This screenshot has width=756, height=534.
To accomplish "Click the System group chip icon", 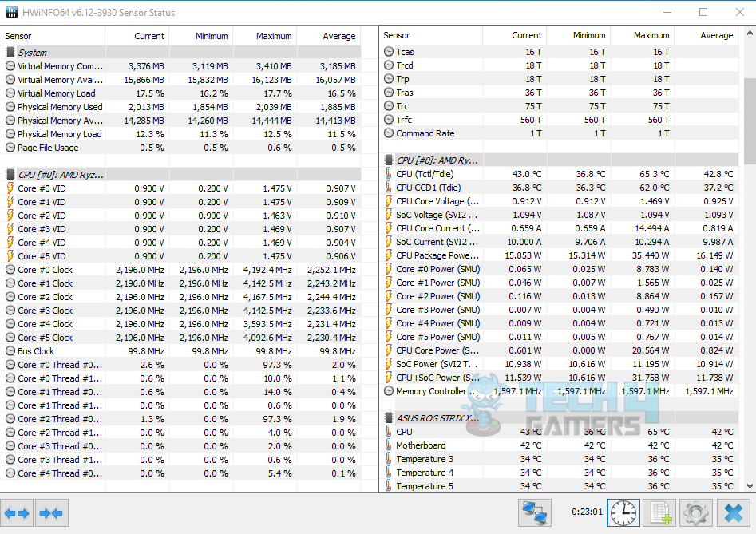I will pos(10,52).
